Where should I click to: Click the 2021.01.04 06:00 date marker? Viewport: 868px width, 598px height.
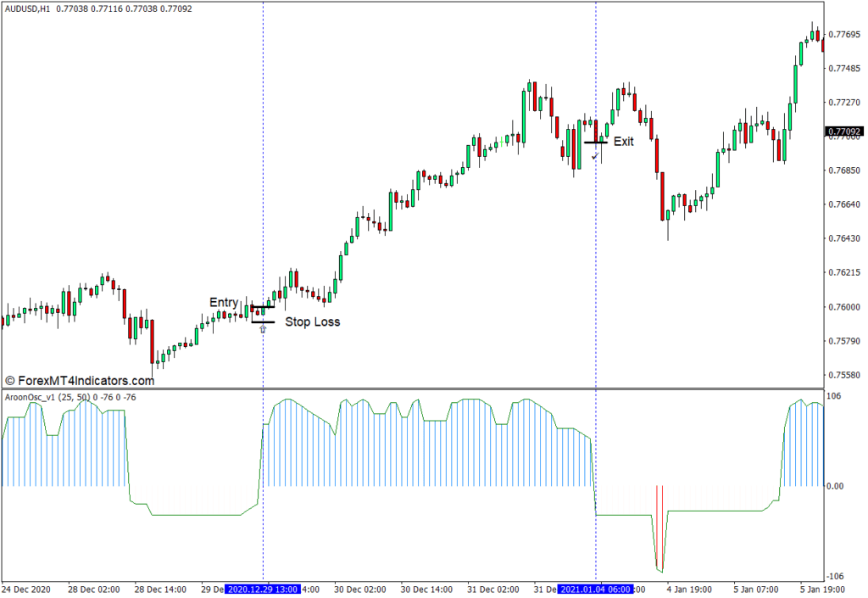[x=595, y=589]
